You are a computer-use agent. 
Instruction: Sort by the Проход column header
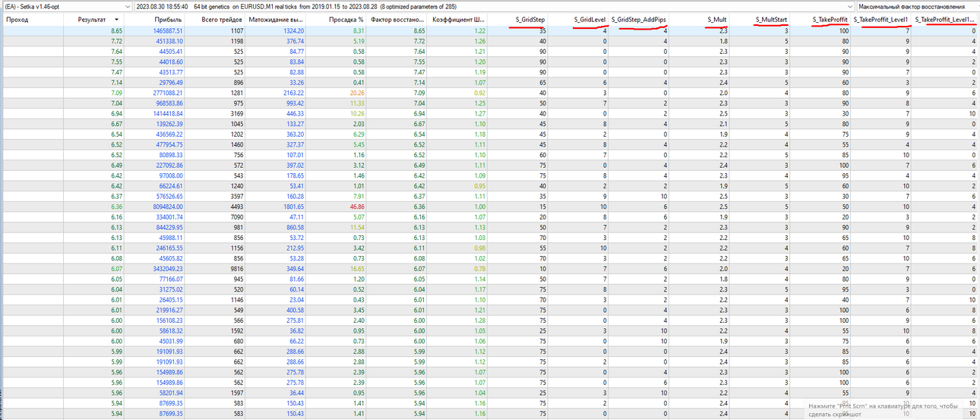pyautogui.click(x=17, y=19)
